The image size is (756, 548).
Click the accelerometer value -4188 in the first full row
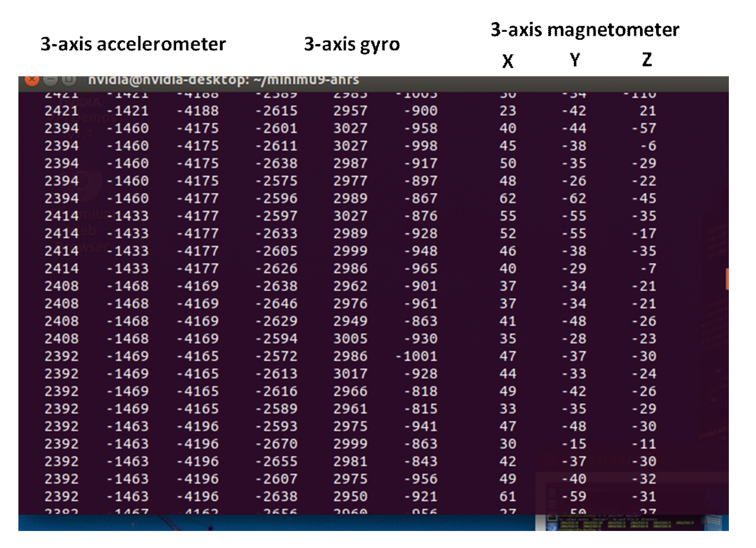(198, 111)
